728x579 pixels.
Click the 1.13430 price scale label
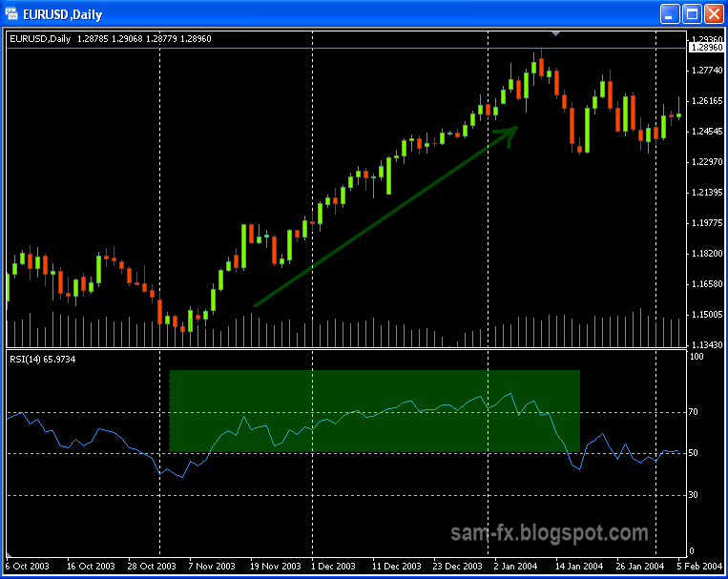[707, 344]
